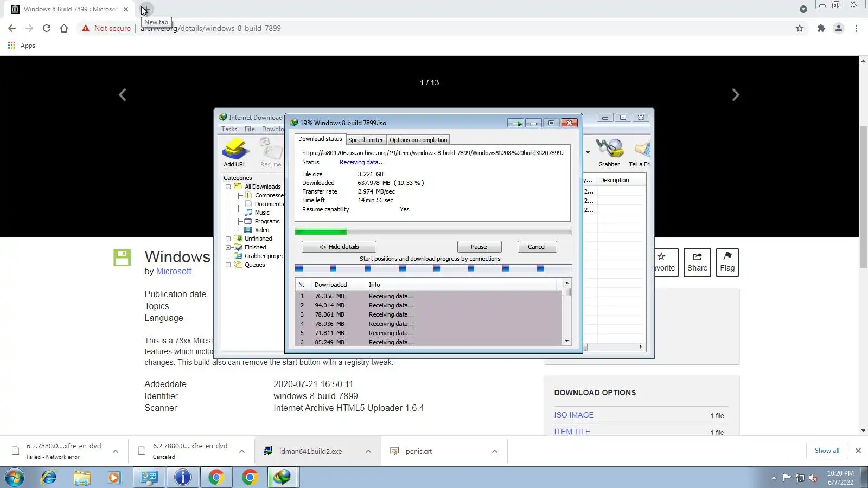Show hidden system tray icons
868x488 pixels.
tap(774, 478)
